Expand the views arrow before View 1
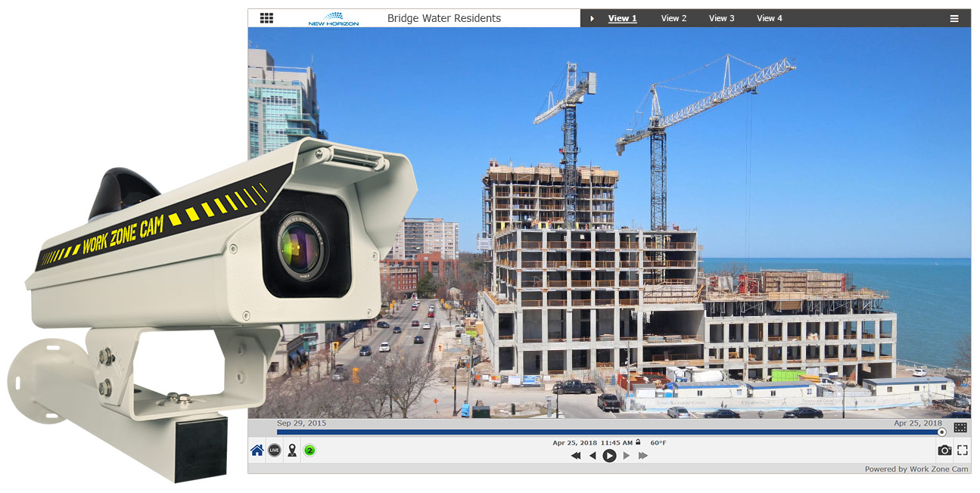 [593, 18]
